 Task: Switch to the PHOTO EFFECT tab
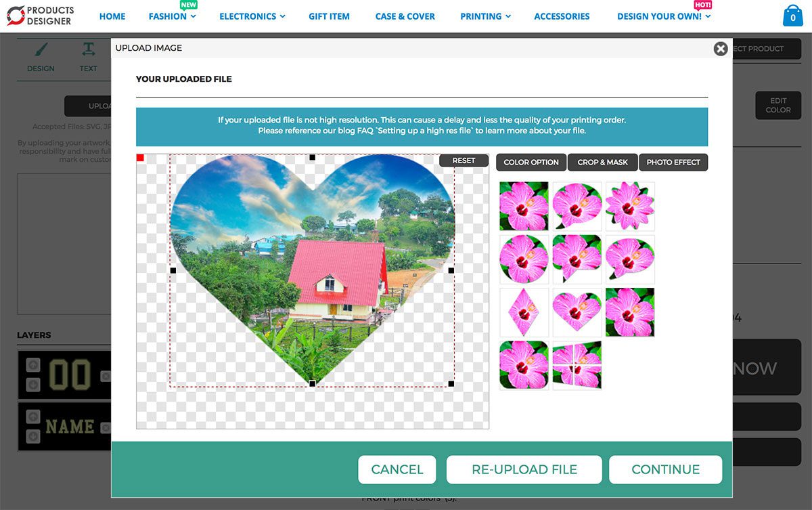673,162
